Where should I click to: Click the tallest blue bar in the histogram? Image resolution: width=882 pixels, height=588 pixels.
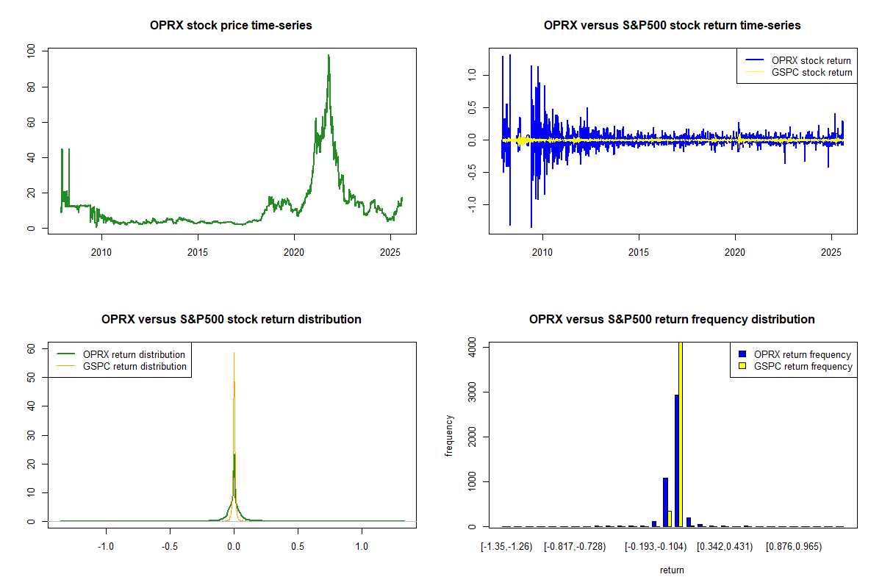coord(676,463)
